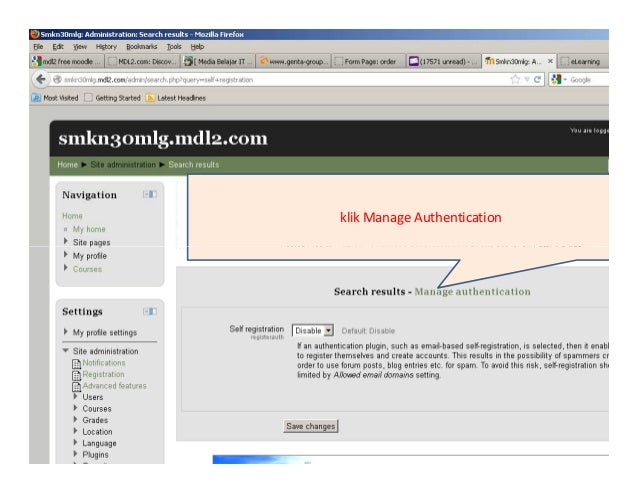The width and height of the screenshot is (638, 493).
Task: Switch to mdl2 free moodle tab
Action: (66, 61)
